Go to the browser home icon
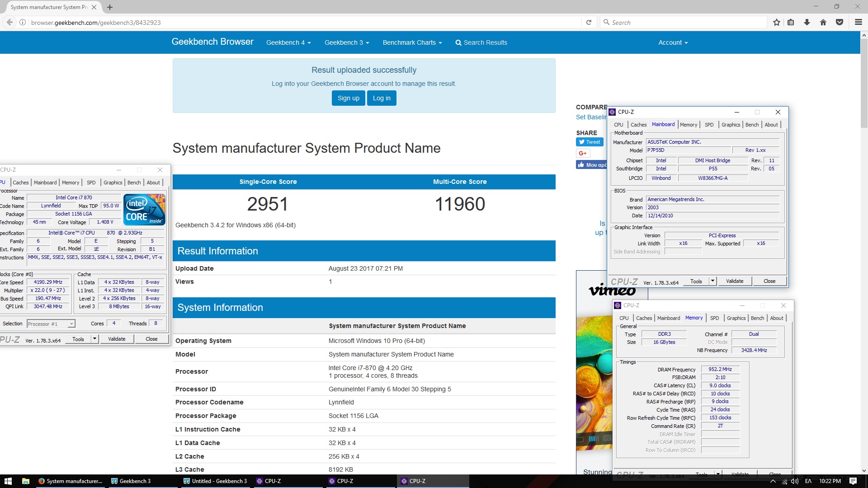This screenshot has width=868, height=488. tap(823, 22)
